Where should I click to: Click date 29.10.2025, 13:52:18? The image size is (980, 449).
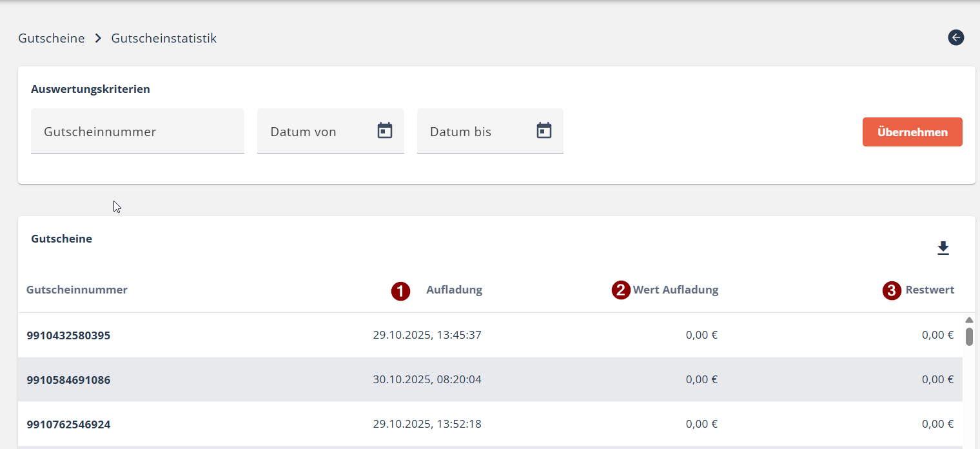427,424
